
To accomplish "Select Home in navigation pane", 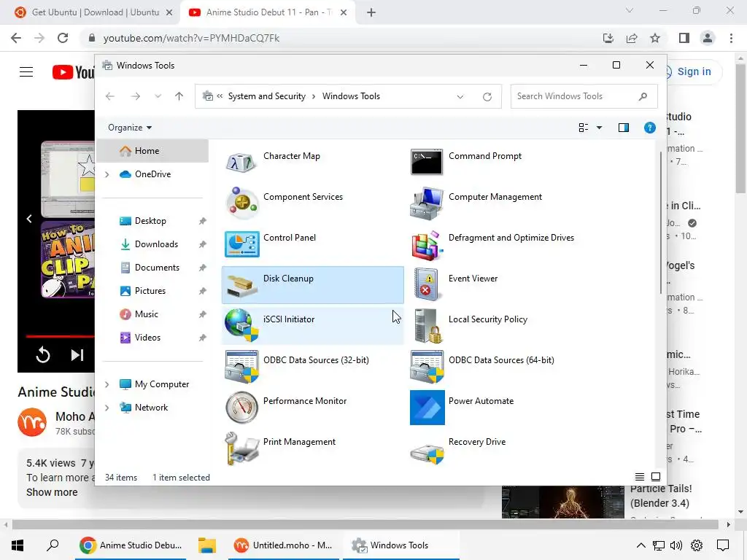I will point(152,151).
